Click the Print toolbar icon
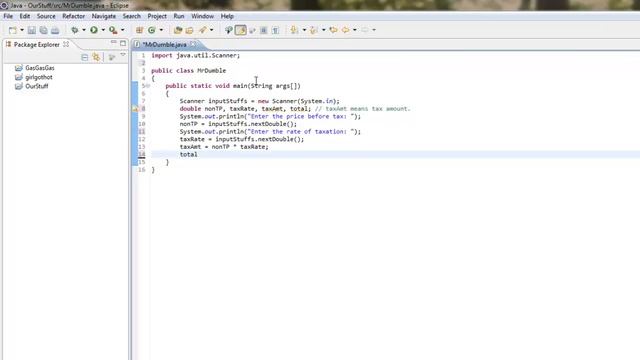640x360 pixels. click(x=55, y=30)
